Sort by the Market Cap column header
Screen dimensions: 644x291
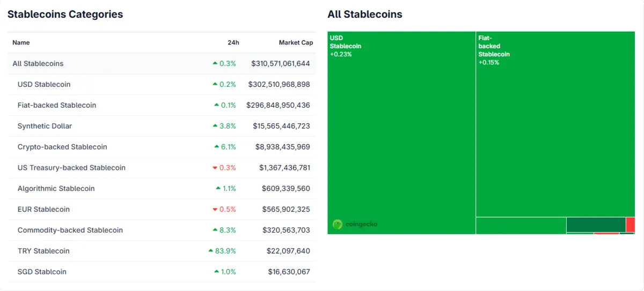coord(296,42)
